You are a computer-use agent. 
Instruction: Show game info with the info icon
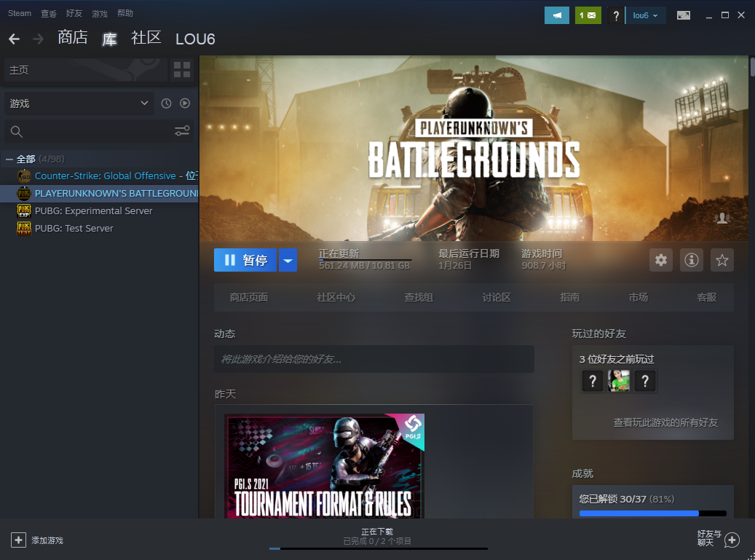[x=691, y=260]
